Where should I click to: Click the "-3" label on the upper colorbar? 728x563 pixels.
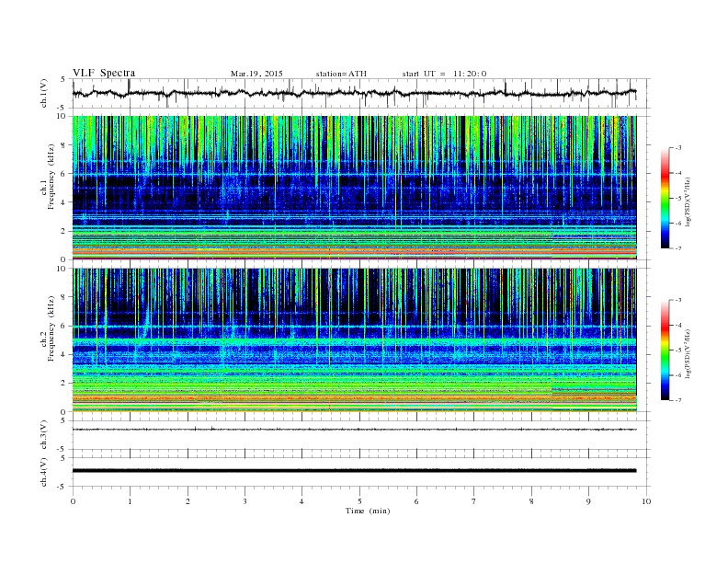click(678, 148)
